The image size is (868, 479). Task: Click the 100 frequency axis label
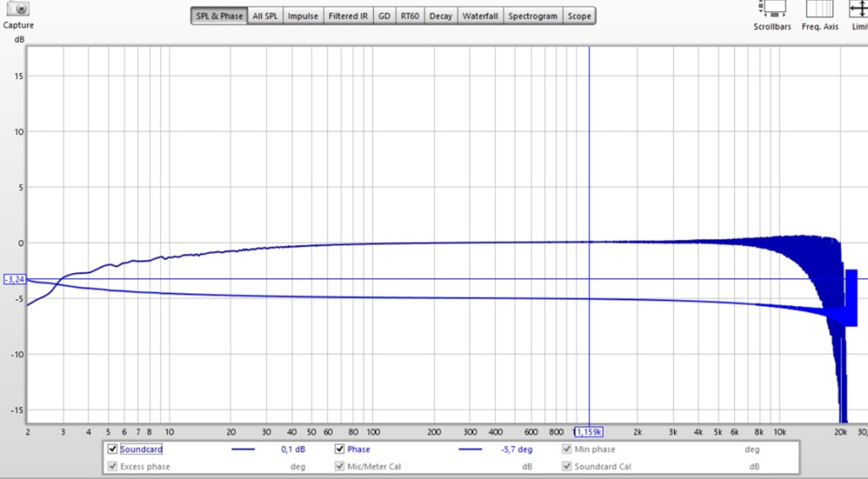click(x=373, y=432)
